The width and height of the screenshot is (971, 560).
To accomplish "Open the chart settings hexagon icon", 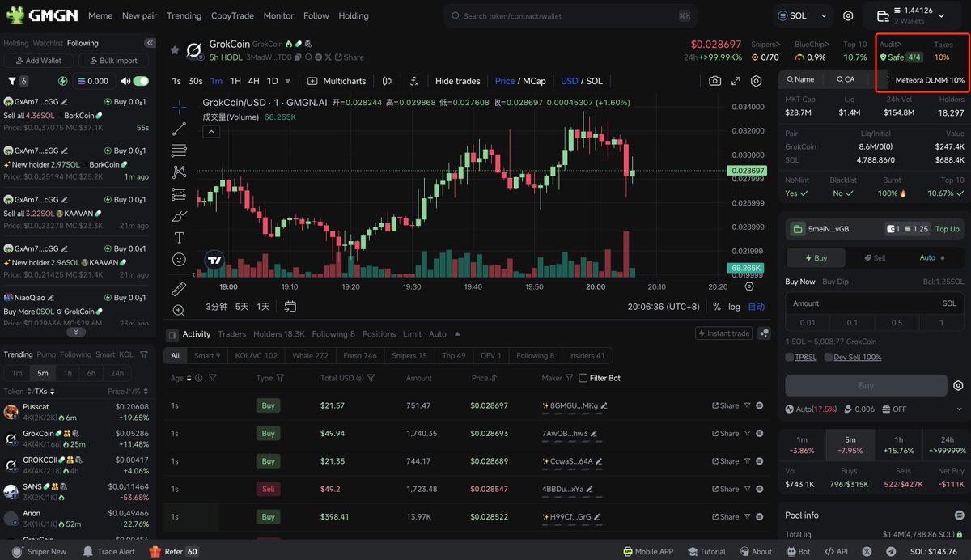I will (756, 81).
